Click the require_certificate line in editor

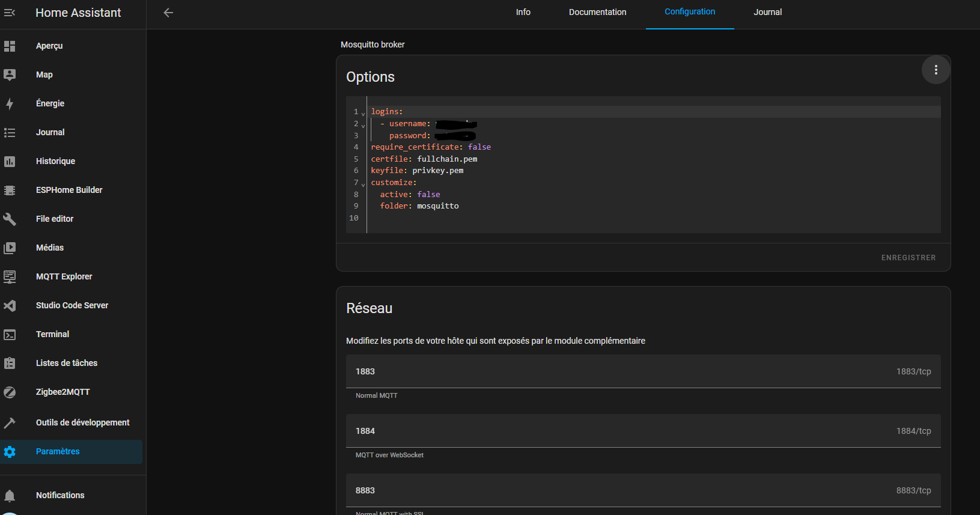[431, 147]
